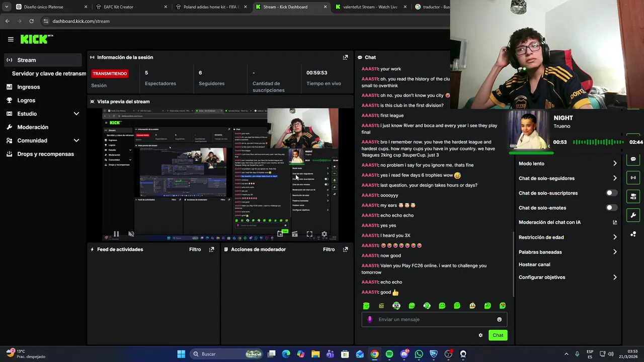The width and height of the screenshot is (644, 362).
Task: Toggle Chat de solo-suscriptores switch
Action: (612, 193)
